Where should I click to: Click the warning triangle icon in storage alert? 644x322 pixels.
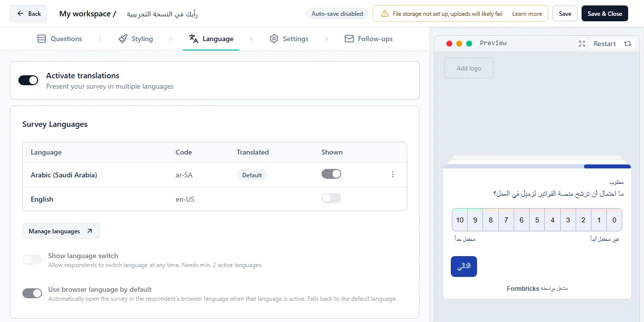coord(385,14)
